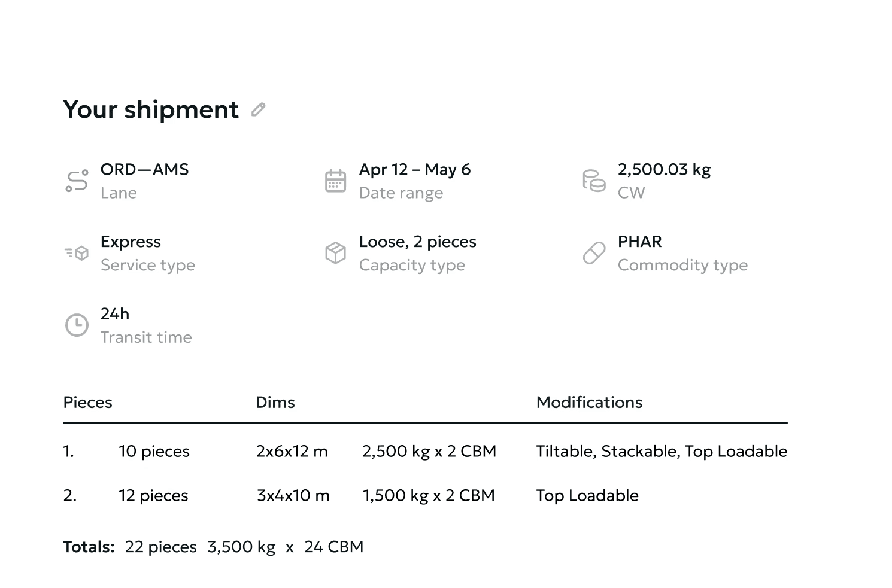Viewport: 892px width, 588px height.
Task: Click the Totals label at the bottom
Action: (89, 547)
